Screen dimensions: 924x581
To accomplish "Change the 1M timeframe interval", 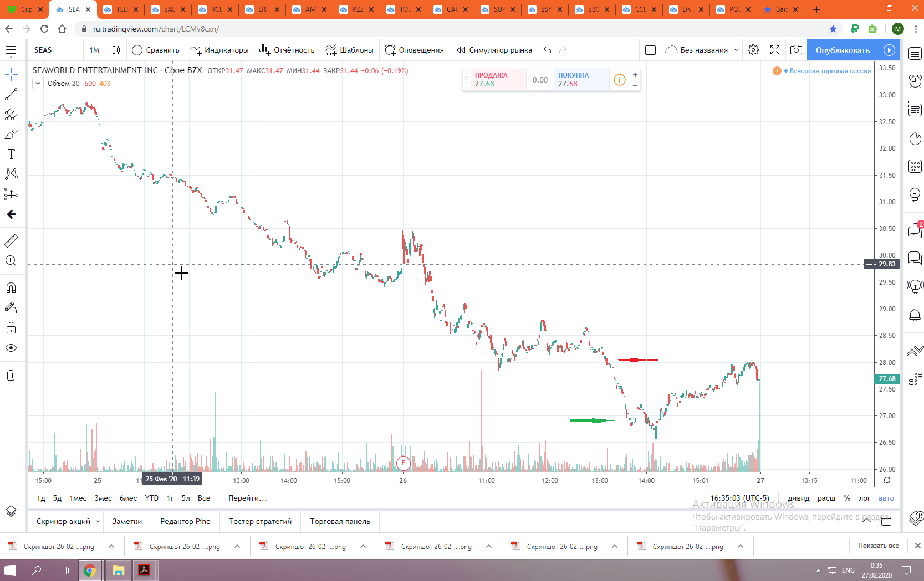I will 94,50.
